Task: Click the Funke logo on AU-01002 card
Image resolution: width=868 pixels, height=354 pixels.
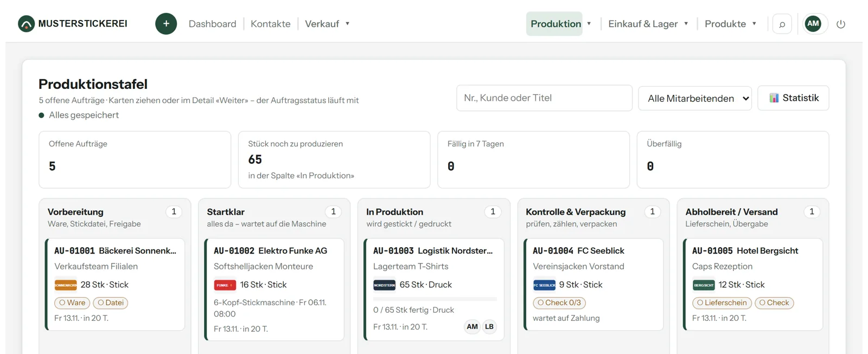Action: 225,285
